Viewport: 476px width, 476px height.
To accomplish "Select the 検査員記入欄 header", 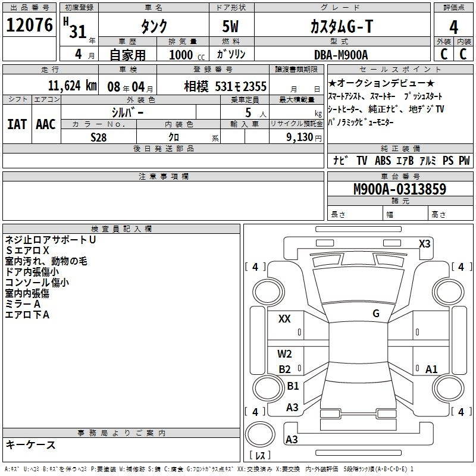I will 121,228.
